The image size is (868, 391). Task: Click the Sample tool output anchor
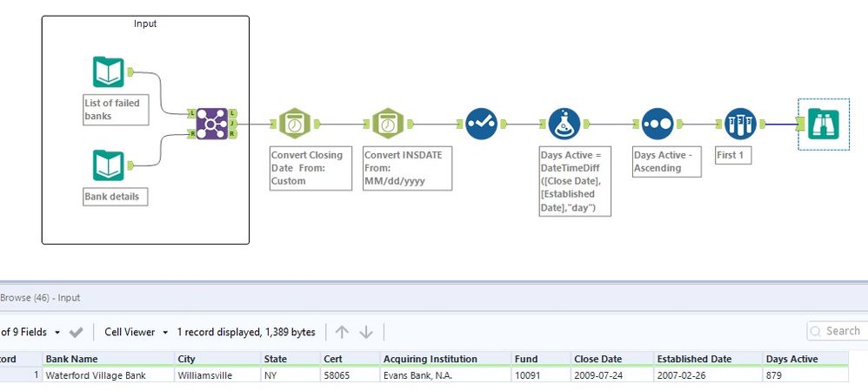click(x=762, y=124)
